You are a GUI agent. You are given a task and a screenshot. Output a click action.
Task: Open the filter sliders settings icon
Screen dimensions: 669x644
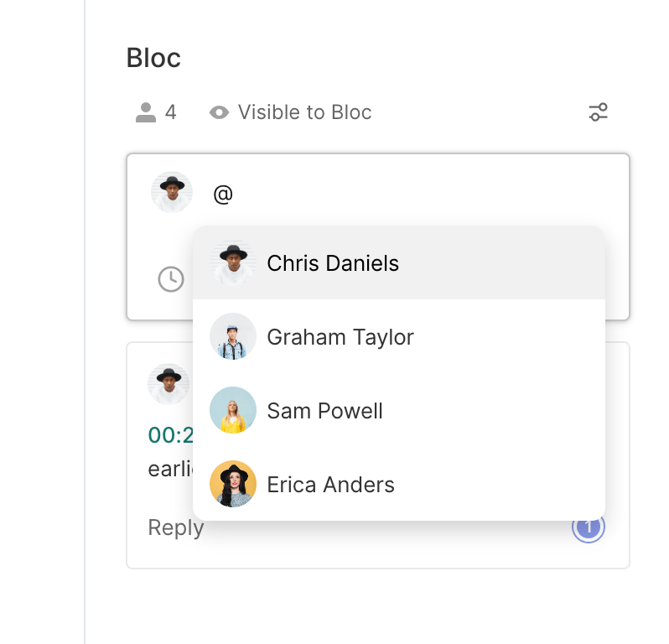tap(599, 112)
